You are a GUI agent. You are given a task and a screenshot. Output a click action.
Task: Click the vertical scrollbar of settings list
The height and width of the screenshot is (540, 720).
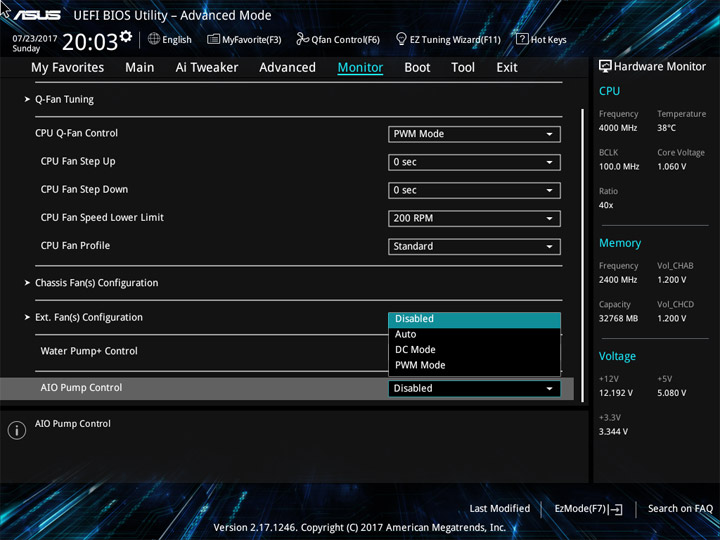point(583,255)
